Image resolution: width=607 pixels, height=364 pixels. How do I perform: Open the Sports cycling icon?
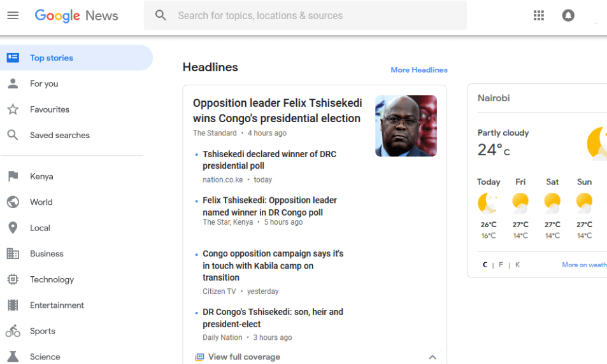click(13, 331)
